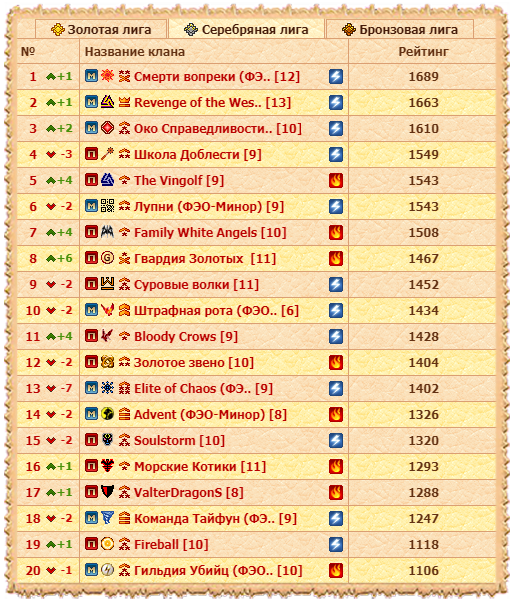
Task: Click the Рейтинг column header
Action: (x=423, y=52)
